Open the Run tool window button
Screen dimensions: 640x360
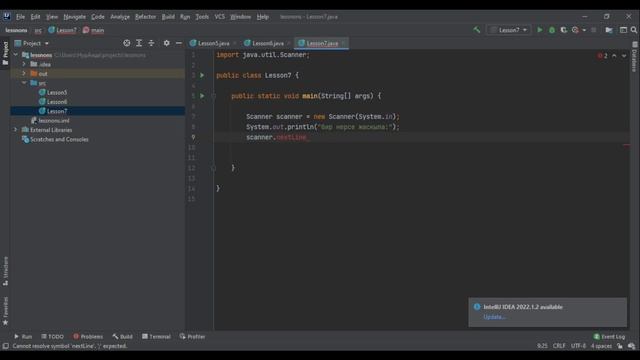23,336
